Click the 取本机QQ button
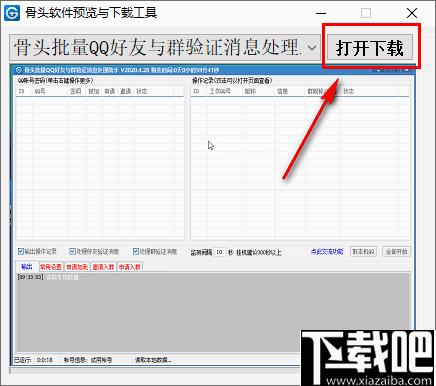 click(x=363, y=252)
